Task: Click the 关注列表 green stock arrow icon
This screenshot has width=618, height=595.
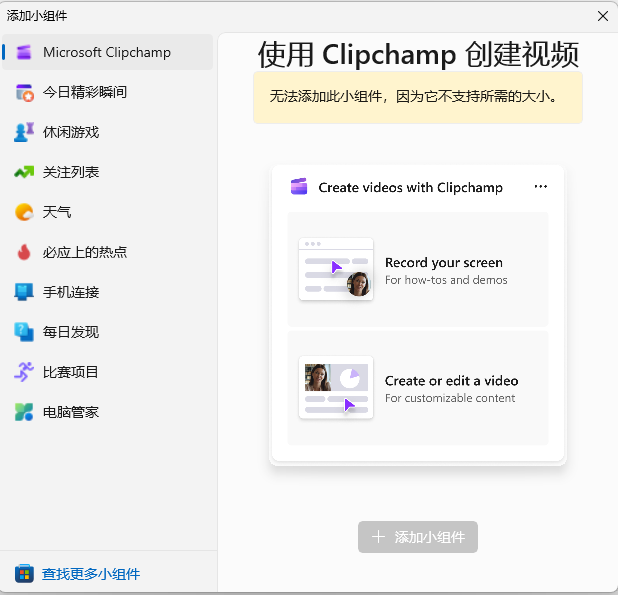Action: coord(24,172)
